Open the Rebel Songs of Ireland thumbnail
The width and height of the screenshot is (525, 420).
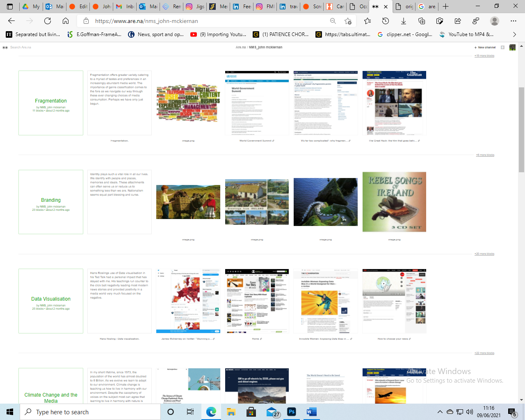(394, 202)
